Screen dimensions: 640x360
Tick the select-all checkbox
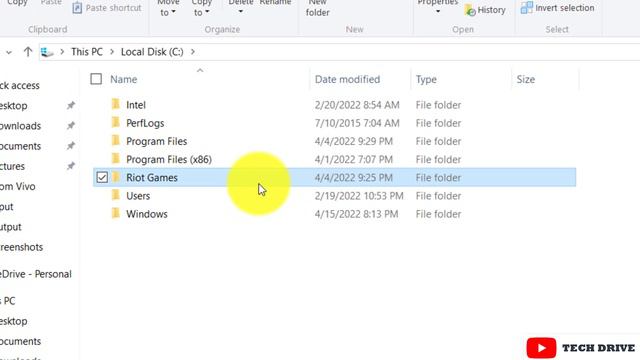click(96, 79)
